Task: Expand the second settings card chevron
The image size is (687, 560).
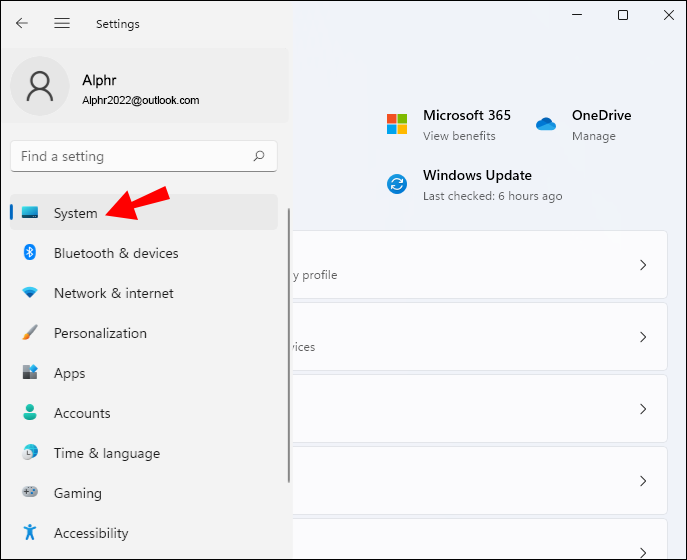Action: pyautogui.click(x=643, y=337)
